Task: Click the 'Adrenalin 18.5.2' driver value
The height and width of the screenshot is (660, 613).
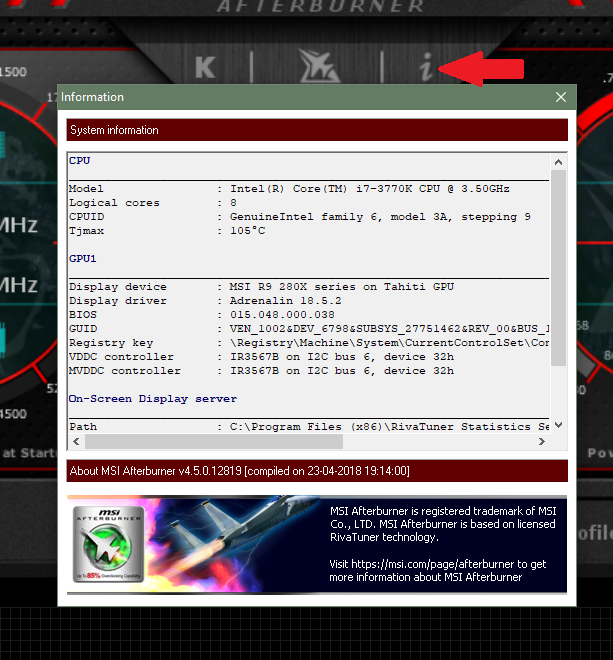Action: pos(285,301)
